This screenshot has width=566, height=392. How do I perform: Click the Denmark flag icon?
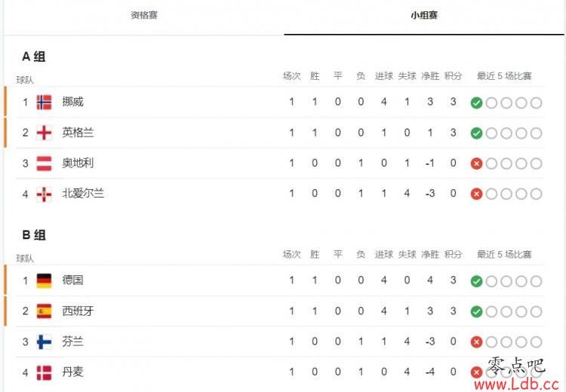[44, 372]
